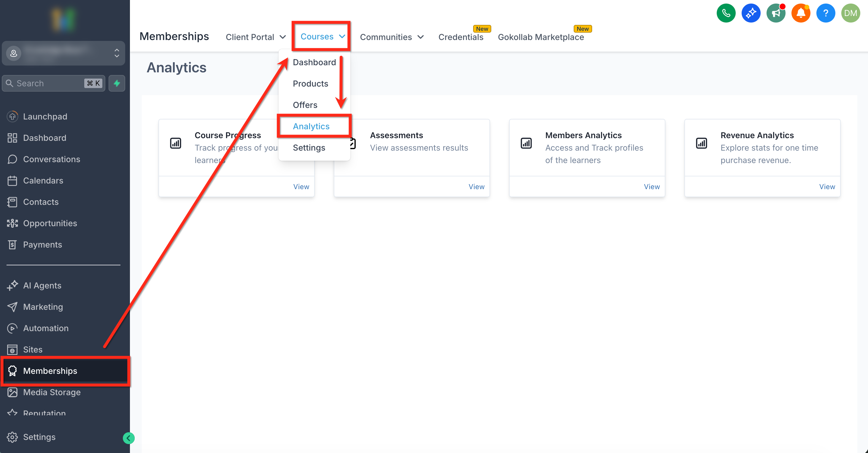The image size is (868, 453).
Task: Expand the Client Portal dropdown
Action: click(x=256, y=37)
